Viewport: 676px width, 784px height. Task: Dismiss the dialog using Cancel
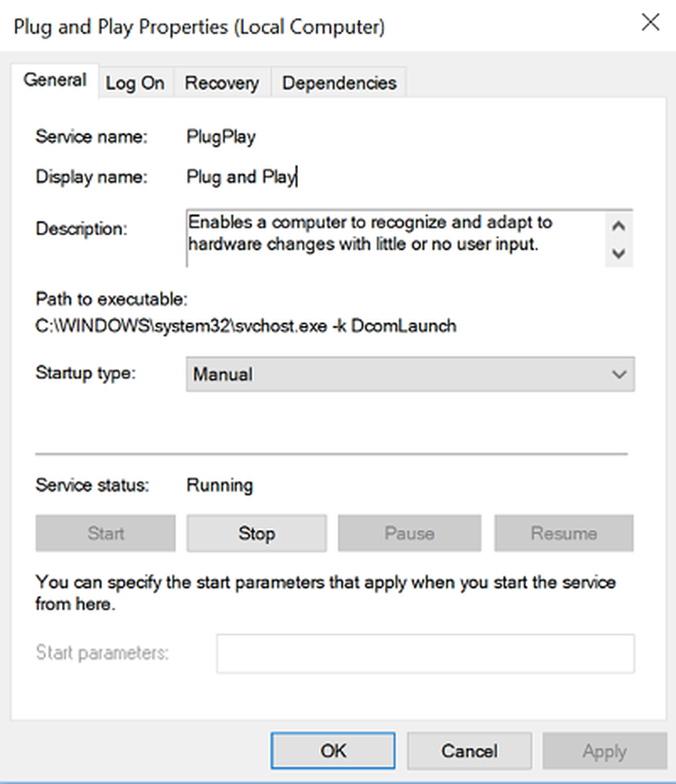(469, 751)
